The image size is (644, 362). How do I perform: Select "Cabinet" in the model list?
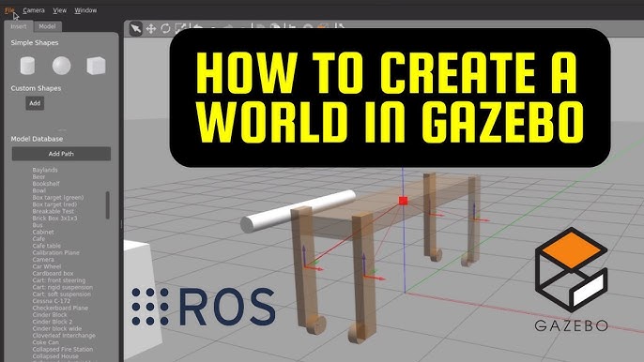43,232
